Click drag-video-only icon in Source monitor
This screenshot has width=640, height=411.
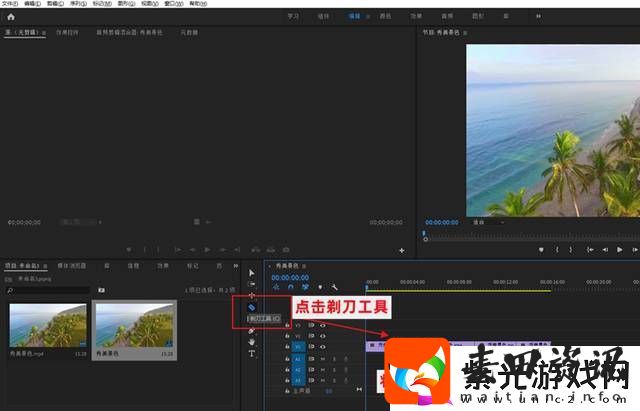pos(196,222)
